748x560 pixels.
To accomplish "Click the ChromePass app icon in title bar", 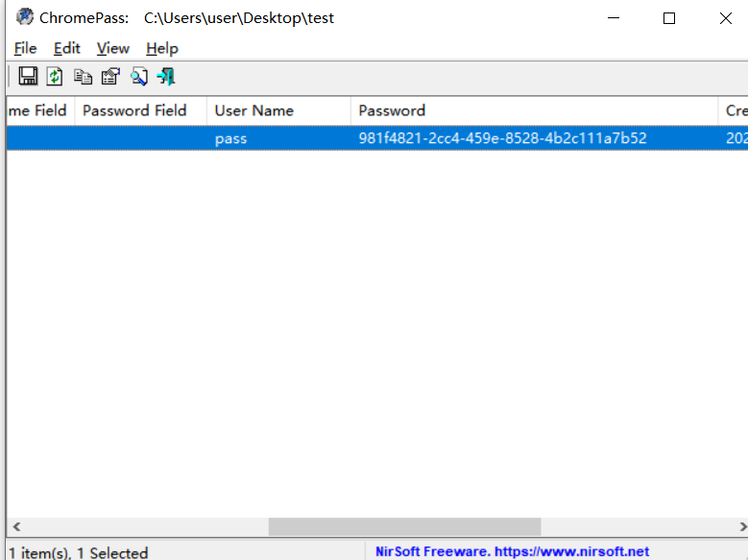I will click(24, 17).
